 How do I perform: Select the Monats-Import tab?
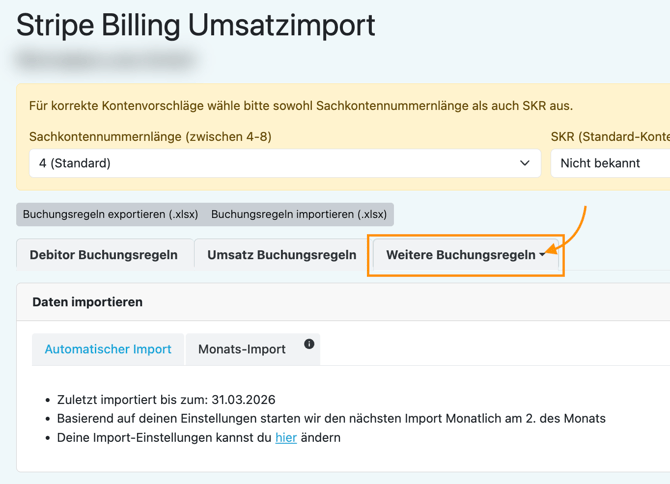tap(242, 349)
